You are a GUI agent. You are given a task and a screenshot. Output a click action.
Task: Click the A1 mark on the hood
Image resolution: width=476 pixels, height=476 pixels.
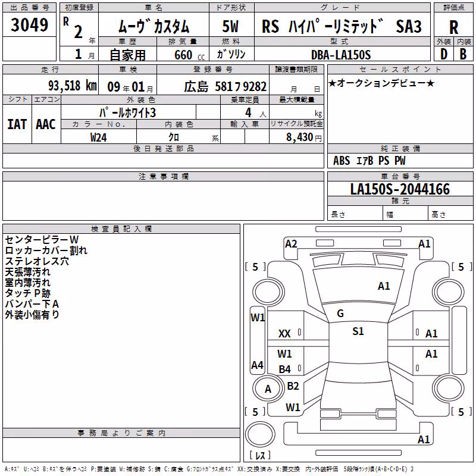[384, 286]
